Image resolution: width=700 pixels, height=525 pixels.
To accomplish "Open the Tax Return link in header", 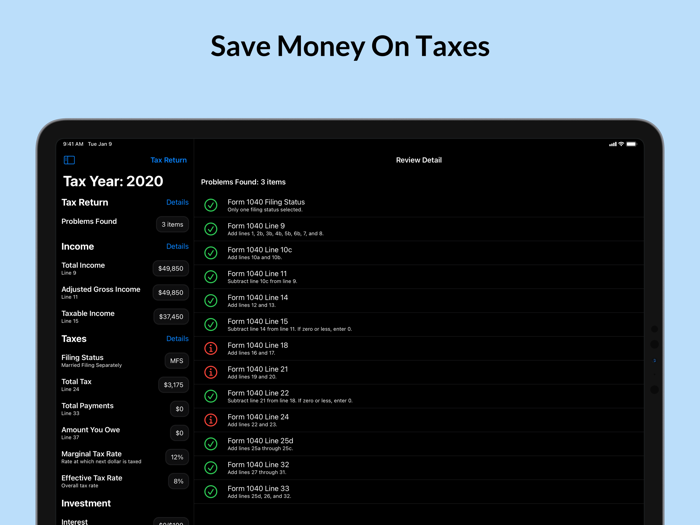I will 168,160.
